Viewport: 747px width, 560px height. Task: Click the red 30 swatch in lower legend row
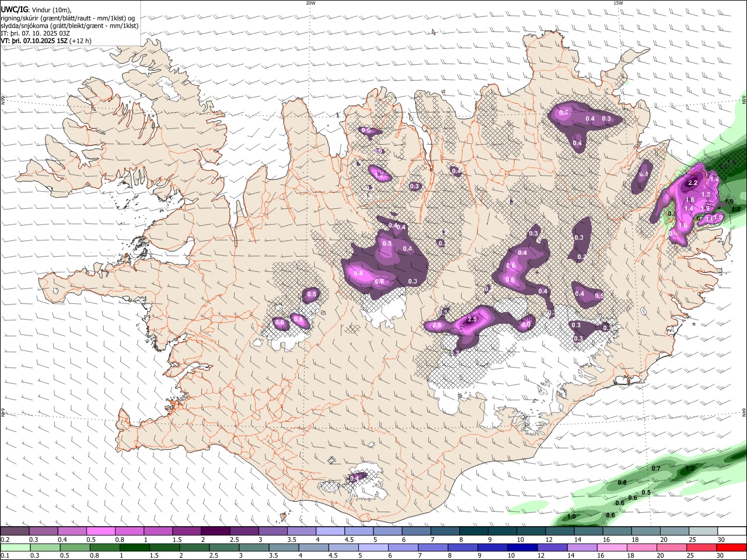coord(731,548)
